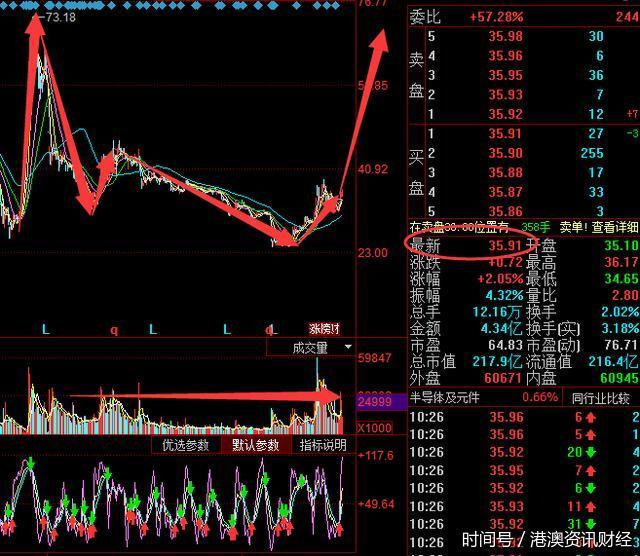Image resolution: width=640 pixels, height=556 pixels.
Task: Select the 买盘 level 2 price 35.90
Action: click(x=505, y=153)
